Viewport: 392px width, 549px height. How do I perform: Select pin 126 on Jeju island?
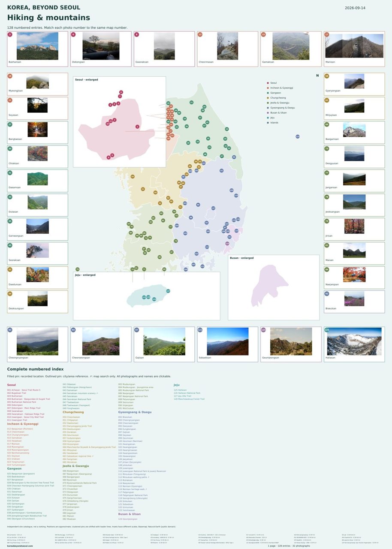tap(154, 299)
